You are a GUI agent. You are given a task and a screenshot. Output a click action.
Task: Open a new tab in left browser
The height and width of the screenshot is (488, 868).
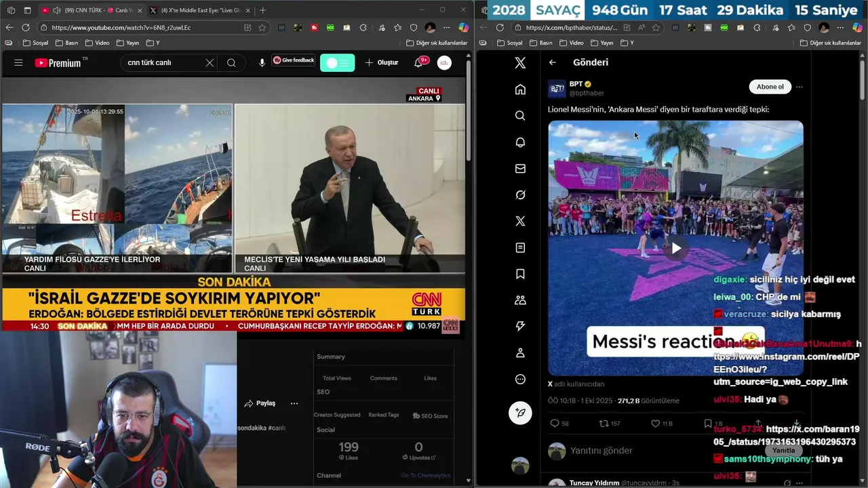[x=262, y=10]
